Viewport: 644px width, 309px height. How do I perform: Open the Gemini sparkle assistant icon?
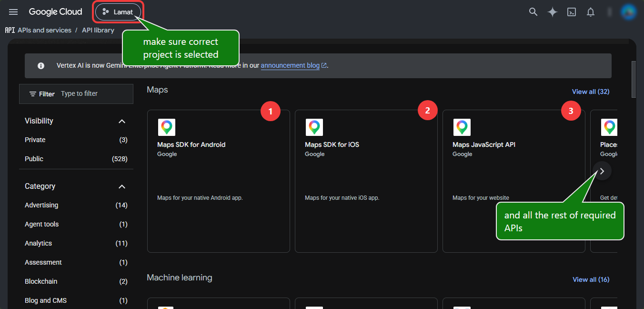click(x=553, y=12)
